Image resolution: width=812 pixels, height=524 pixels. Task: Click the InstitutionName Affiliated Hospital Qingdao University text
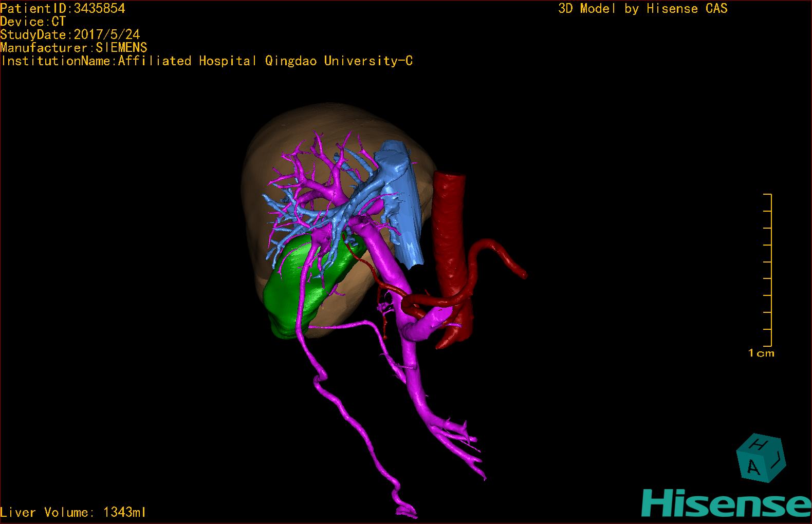coord(207,61)
